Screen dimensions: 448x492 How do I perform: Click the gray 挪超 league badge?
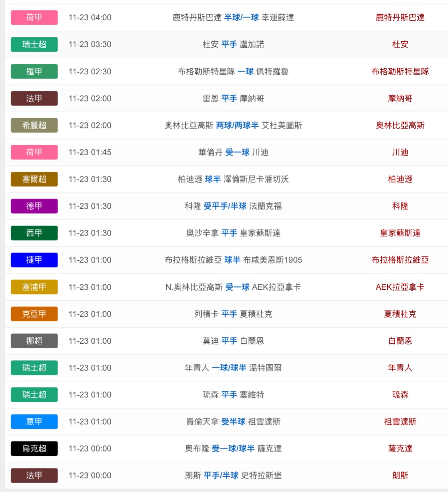pos(34,341)
